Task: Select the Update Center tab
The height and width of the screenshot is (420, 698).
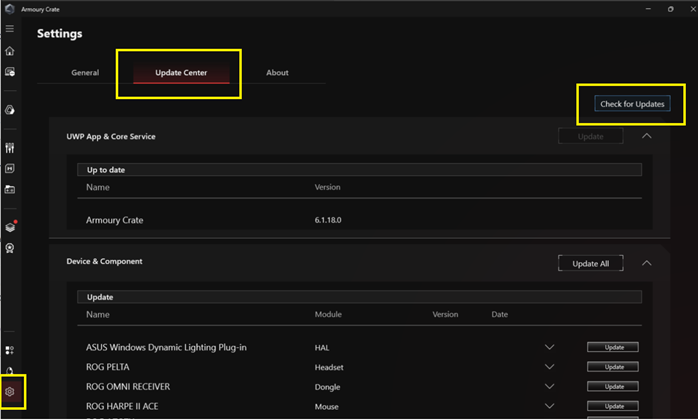Action: pos(181,73)
